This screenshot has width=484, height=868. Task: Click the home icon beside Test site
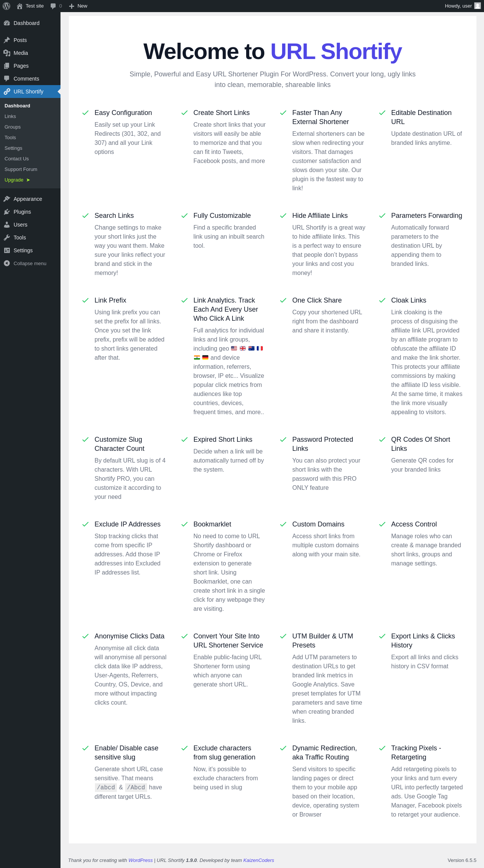click(20, 6)
